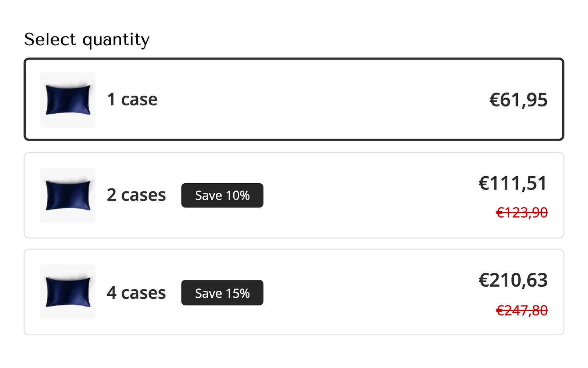This screenshot has width=588, height=368.
Task: Click the Save 10% badge
Action: coord(222,195)
